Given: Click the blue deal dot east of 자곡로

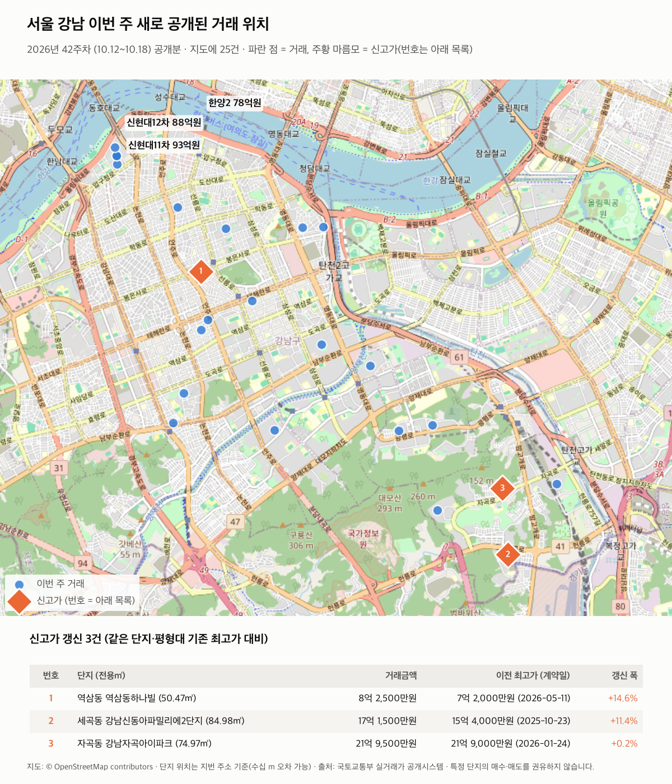Looking at the screenshot, I should pyautogui.click(x=557, y=484).
